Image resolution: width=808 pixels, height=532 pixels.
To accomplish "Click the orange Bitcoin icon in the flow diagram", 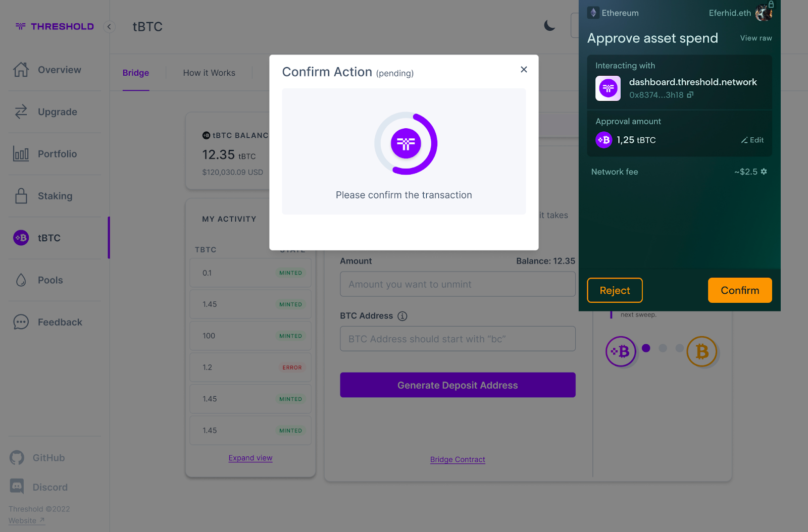I will click(702, 351).
